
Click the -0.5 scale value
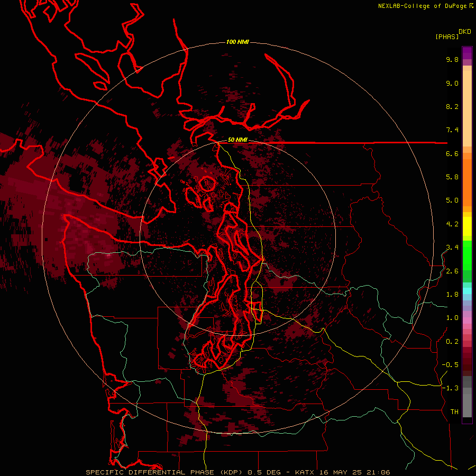click(450, 365)
